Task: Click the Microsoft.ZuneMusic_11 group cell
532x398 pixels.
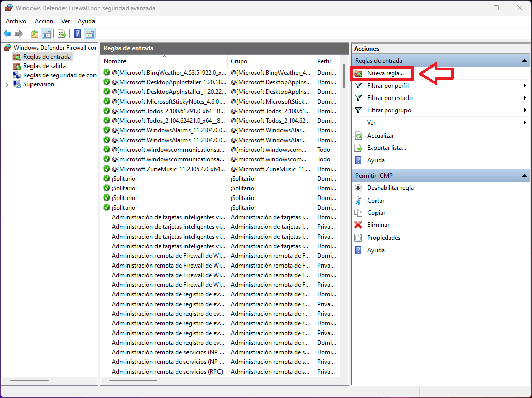Action: click(x=270, y=169)
